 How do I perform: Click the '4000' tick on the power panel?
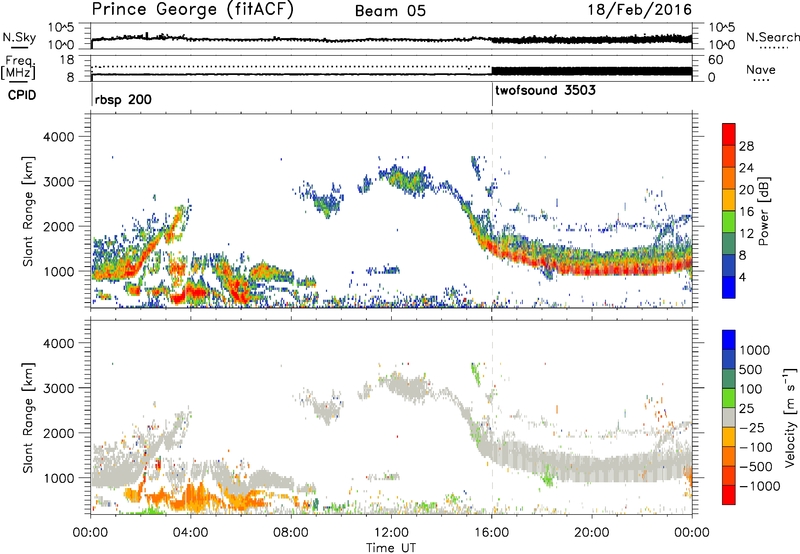[58, 137]
